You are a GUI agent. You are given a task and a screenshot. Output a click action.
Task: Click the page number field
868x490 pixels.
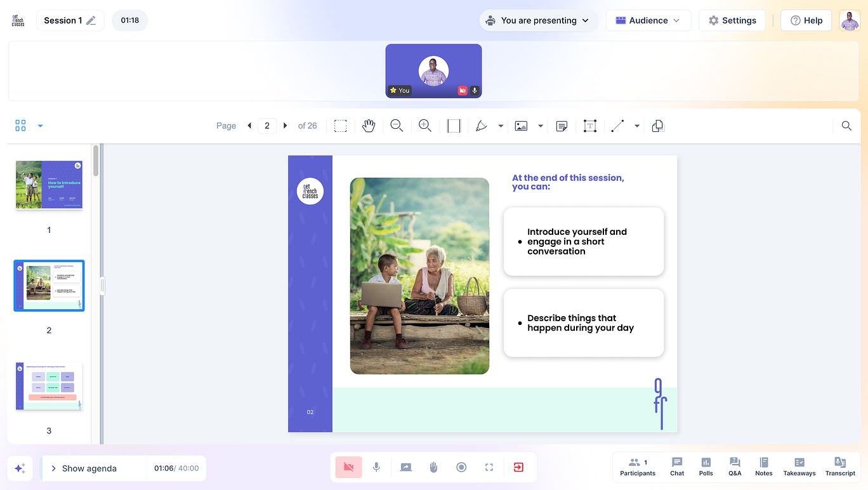[267, 126]
